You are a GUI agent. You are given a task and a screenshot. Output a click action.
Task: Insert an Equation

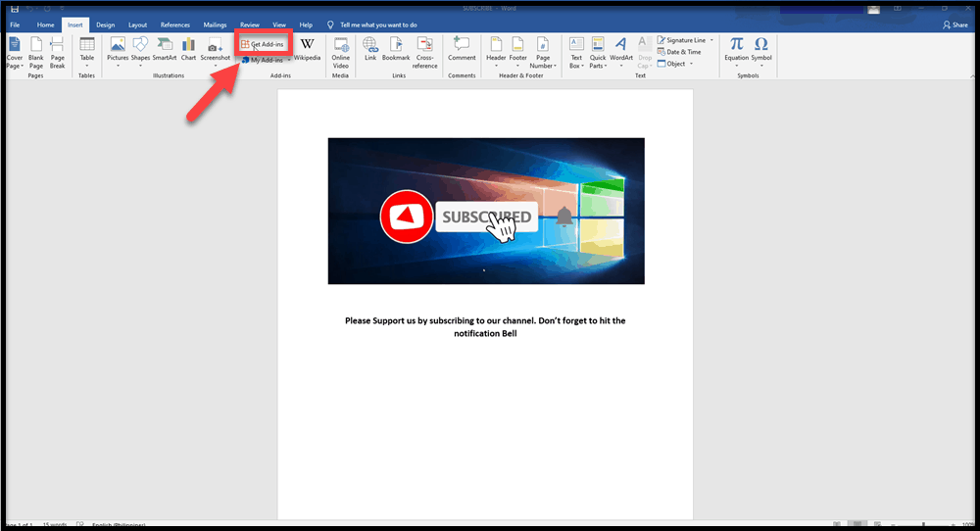tap(736, 53)
